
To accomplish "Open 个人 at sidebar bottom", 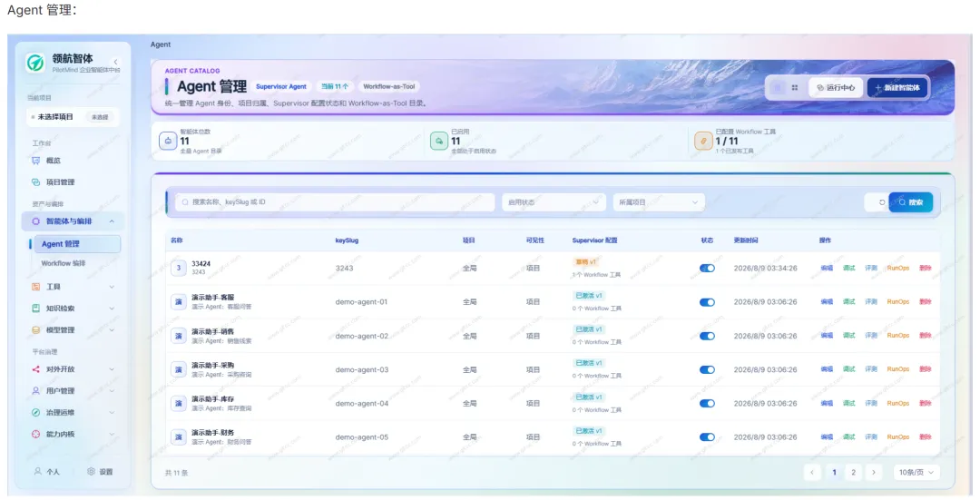I will (x=47, y=472).
